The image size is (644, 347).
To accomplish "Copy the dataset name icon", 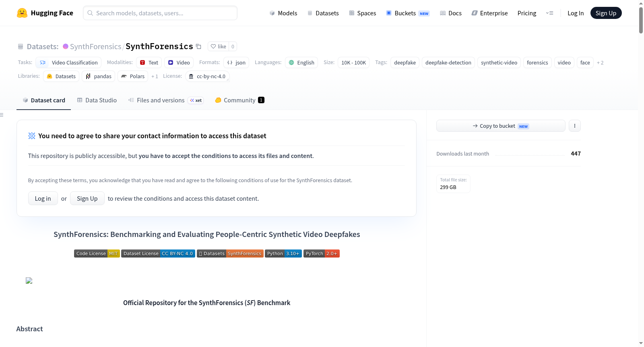I will 198,46.
